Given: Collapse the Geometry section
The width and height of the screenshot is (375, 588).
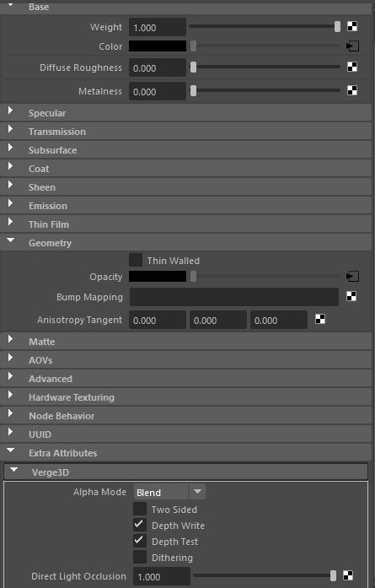Looking at the screenshot, I should [x=185, y=243].
